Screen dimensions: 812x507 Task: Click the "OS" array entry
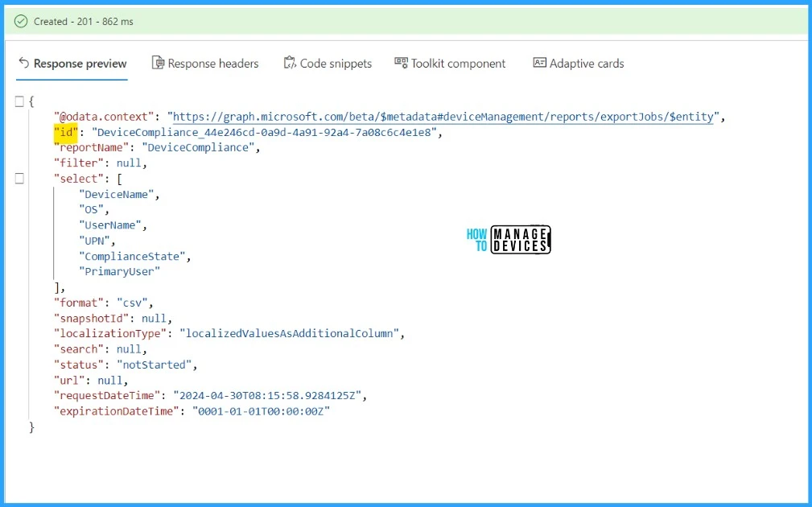point(91,210)
